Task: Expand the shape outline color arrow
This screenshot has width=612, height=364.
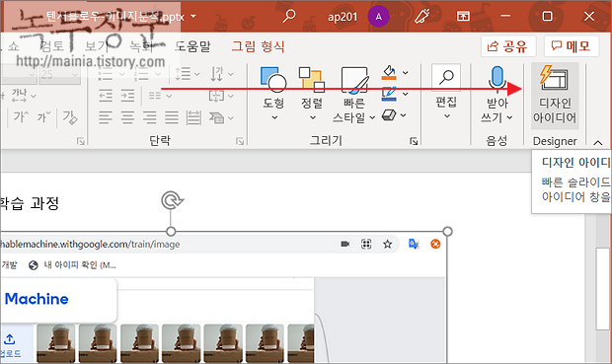Action: (x=406, y=94)
